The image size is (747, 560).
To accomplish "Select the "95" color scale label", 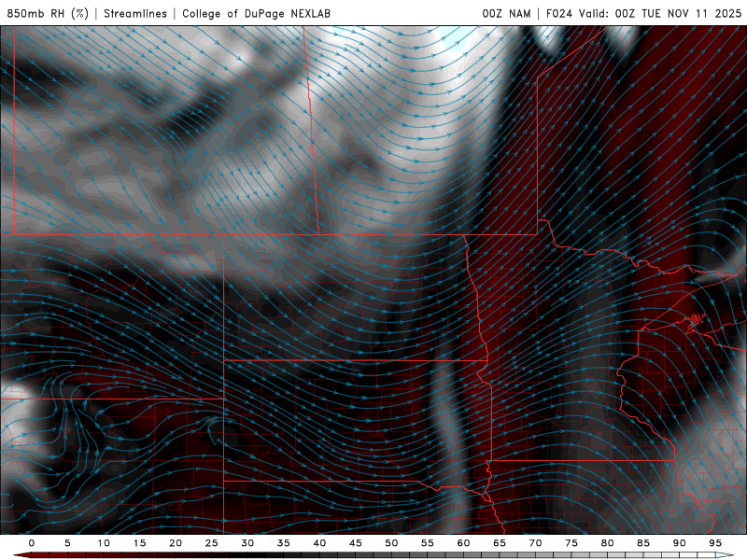I will 715,543.
